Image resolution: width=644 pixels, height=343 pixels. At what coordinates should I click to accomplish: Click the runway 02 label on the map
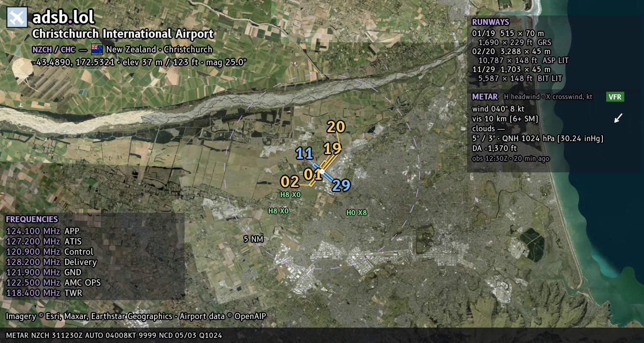[290, 182]
